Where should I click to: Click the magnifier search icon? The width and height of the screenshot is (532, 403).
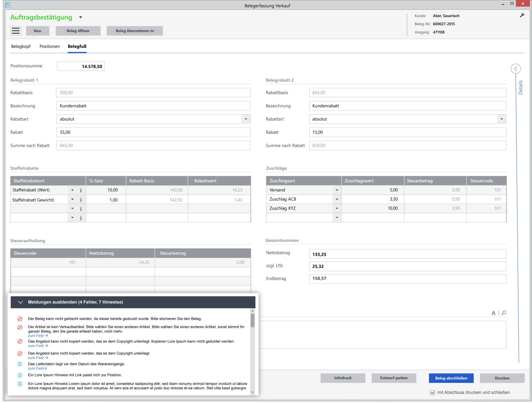pos(504,313)
